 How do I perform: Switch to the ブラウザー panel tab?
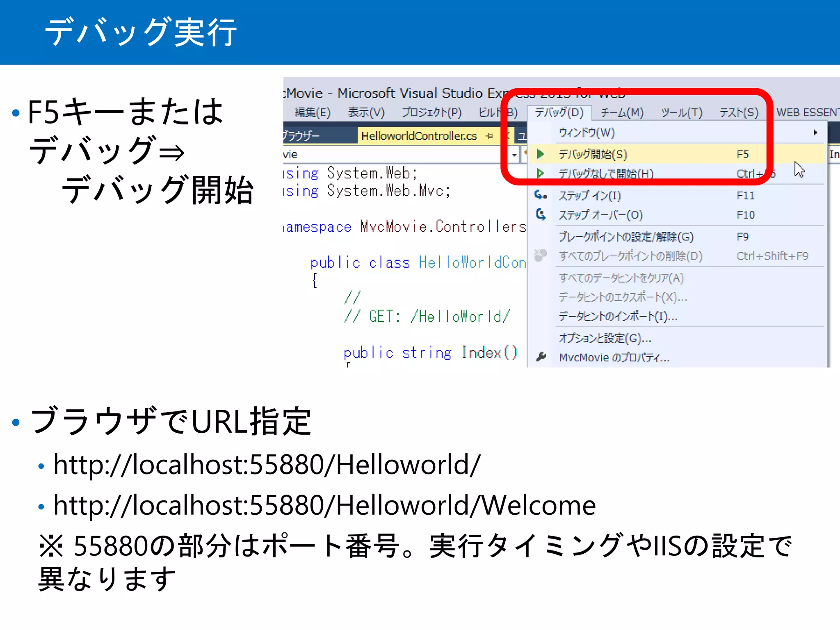click(x=301, y=136)
